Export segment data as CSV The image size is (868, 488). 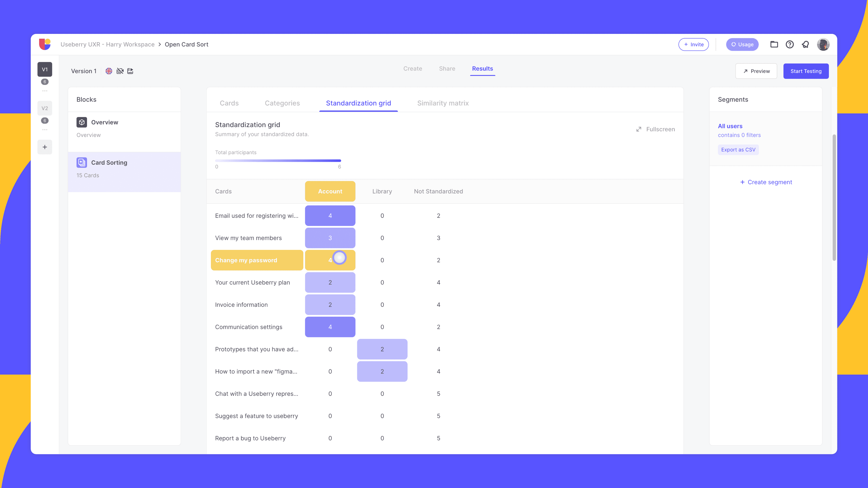click(738, 150)
